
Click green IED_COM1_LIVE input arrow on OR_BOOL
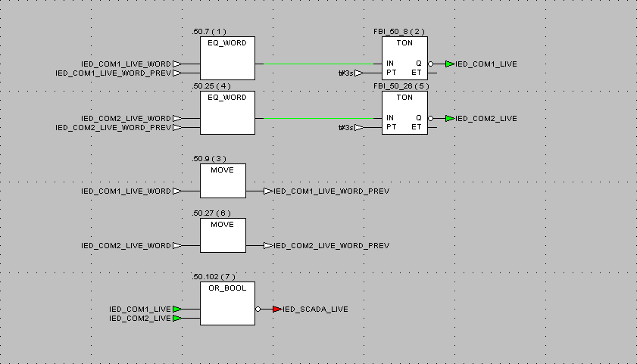(177, 310)
